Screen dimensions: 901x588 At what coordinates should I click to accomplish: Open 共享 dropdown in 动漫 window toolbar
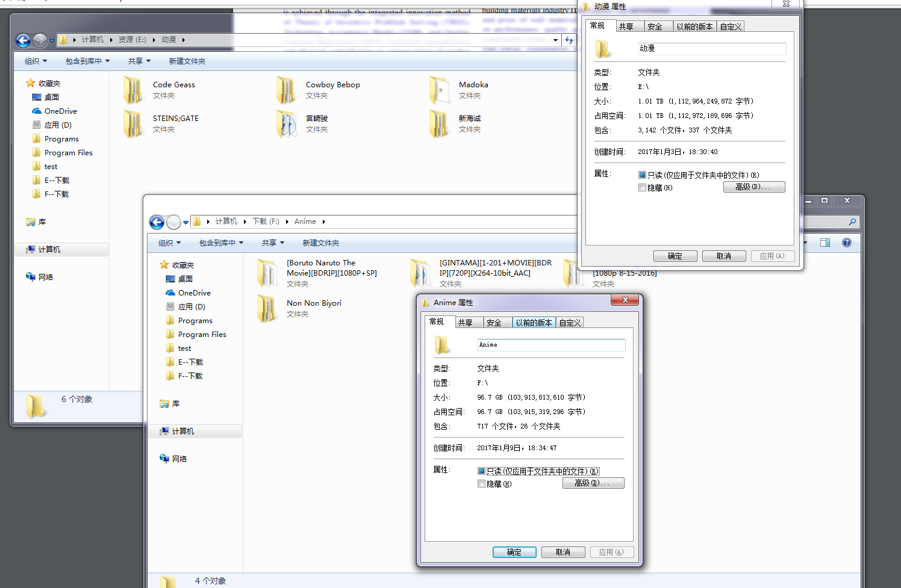click(139, 61)
